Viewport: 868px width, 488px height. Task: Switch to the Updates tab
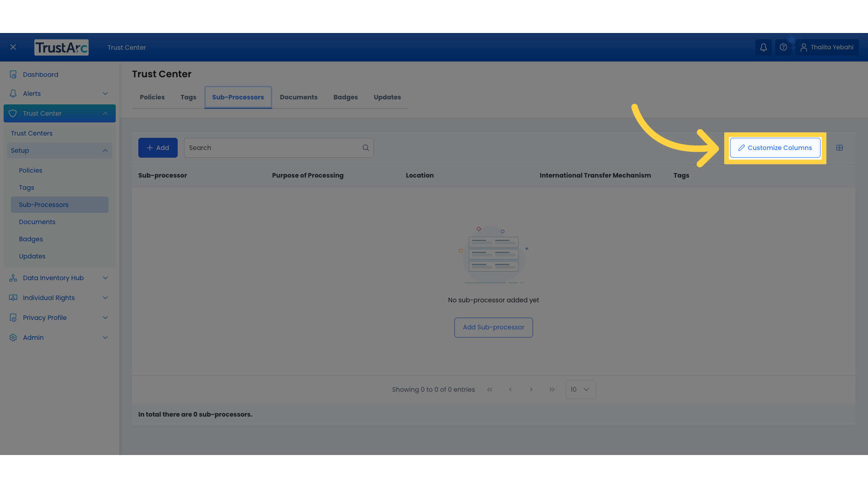[387, 97]
